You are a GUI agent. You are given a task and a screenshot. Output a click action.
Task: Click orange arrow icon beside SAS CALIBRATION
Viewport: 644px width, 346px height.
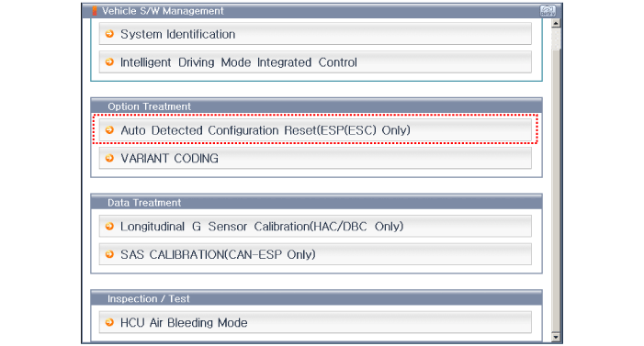coord(109,254)
